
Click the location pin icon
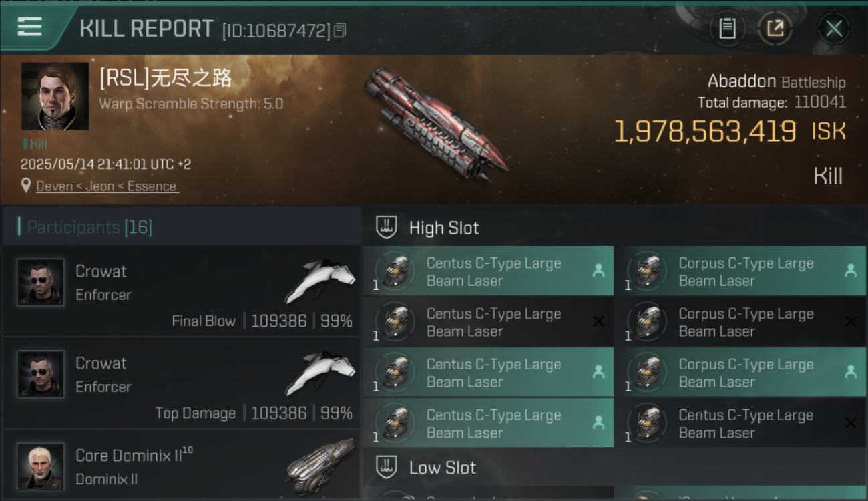tap(26, 186)
